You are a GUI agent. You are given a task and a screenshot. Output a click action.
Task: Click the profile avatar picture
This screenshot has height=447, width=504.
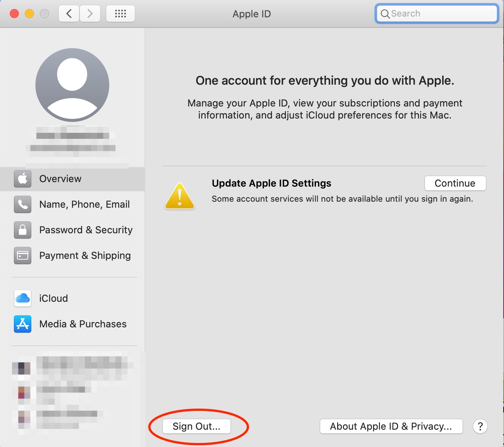click(72, 85)
